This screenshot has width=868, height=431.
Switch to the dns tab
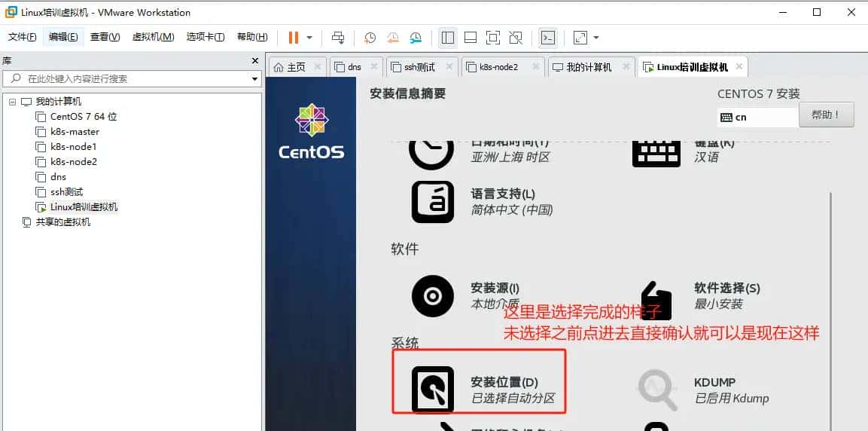tap(355, 67)
